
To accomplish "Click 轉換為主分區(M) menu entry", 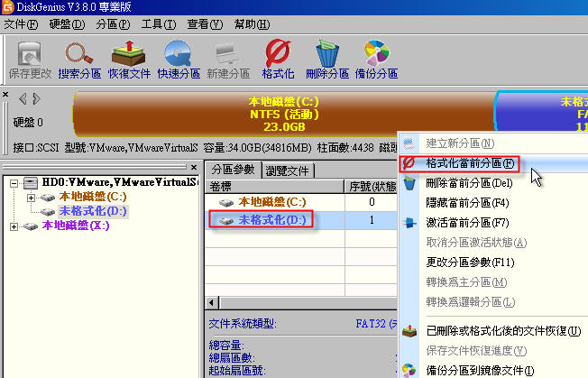I will [492, 282].
